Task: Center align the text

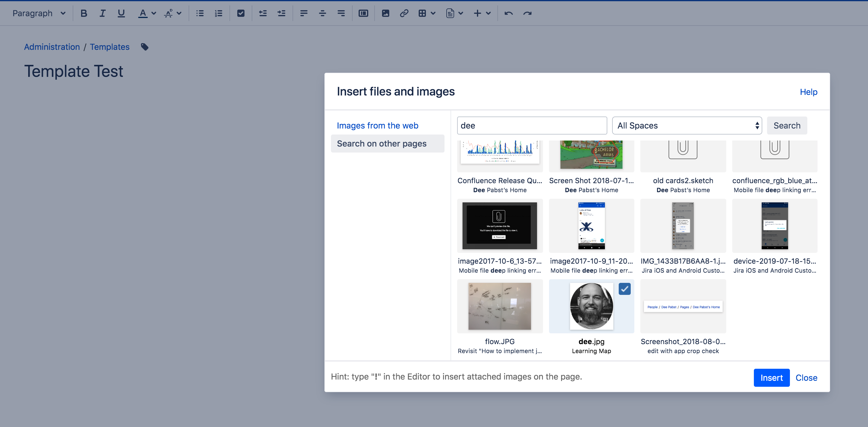Action: (x=323, y=13)
